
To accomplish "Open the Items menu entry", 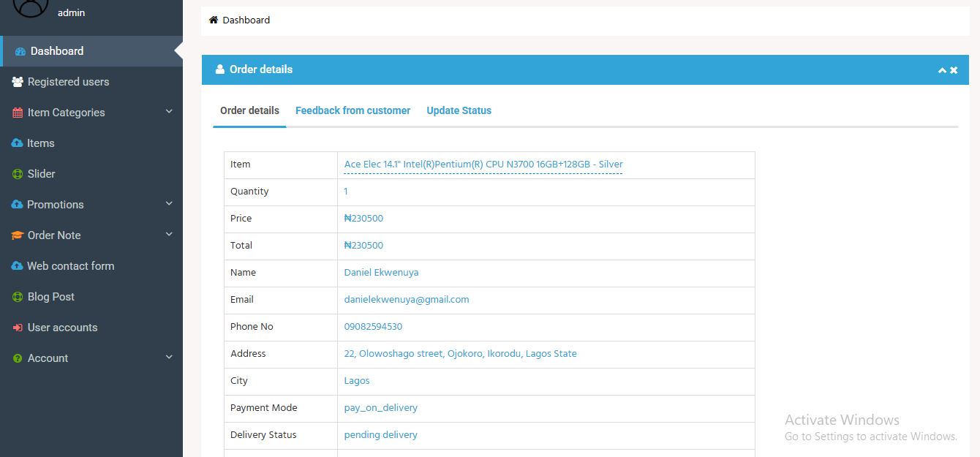I will pyautogui.click(x=91, y=143).
